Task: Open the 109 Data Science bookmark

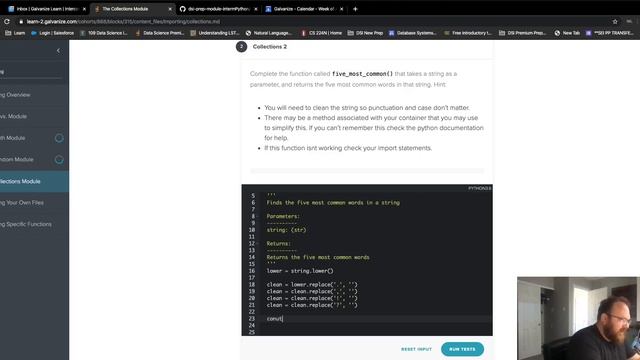Action: tap(104, 33)
